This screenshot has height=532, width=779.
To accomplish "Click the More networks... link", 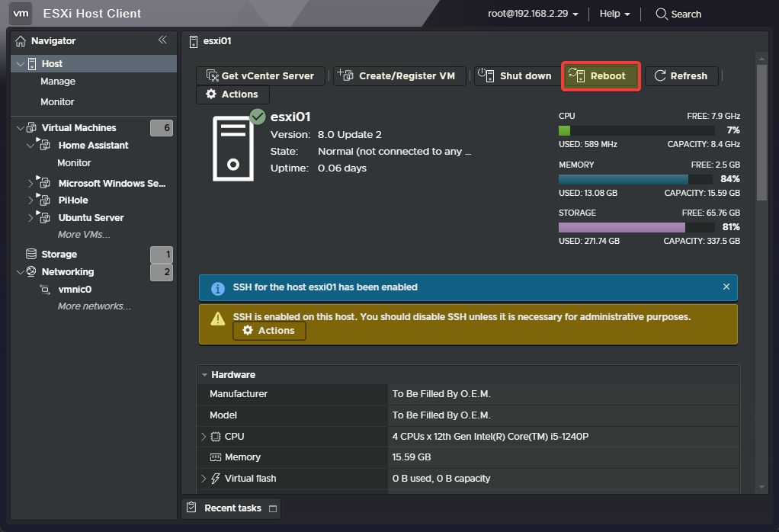I will (95, 306).
